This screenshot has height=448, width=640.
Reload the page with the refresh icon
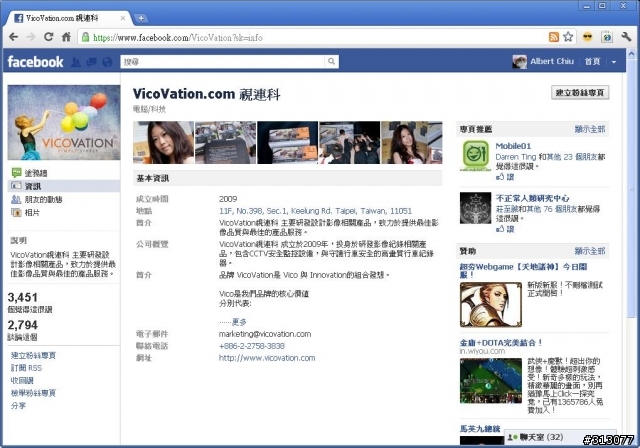(49, 37)
